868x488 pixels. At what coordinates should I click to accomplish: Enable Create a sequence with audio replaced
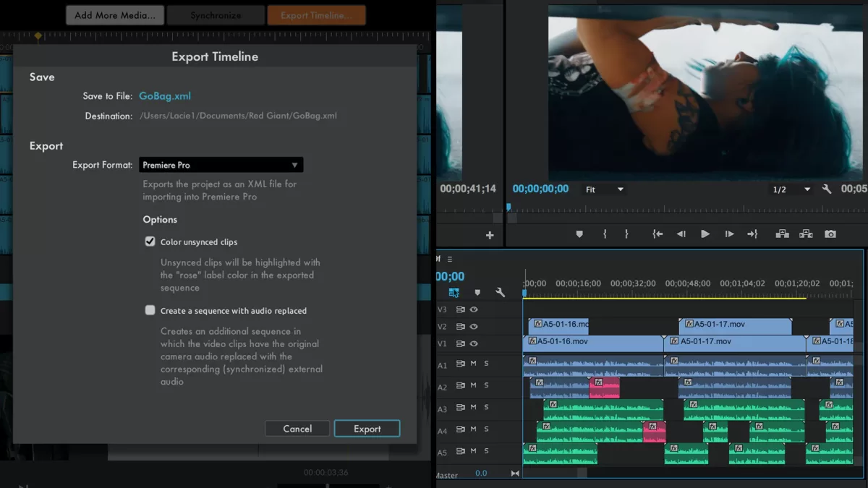coord(150,310)
